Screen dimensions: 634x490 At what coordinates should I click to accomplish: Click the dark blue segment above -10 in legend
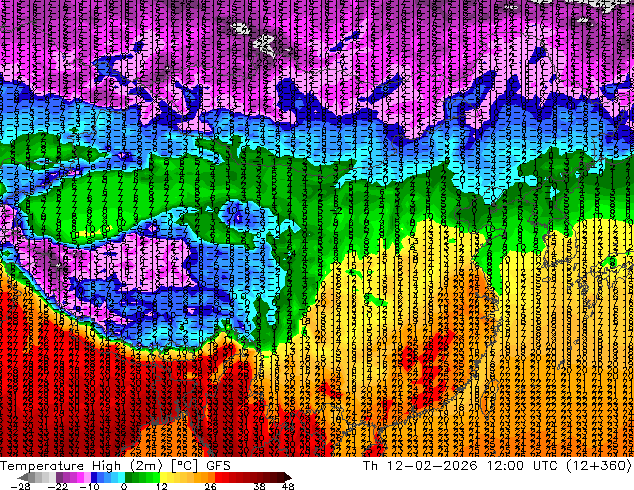(94, 477)
